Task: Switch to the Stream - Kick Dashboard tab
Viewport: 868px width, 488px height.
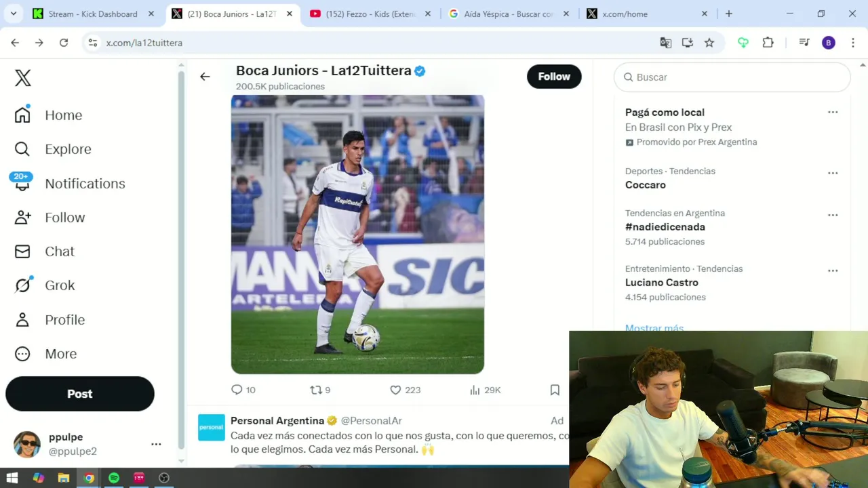Action: coord(94,14)
